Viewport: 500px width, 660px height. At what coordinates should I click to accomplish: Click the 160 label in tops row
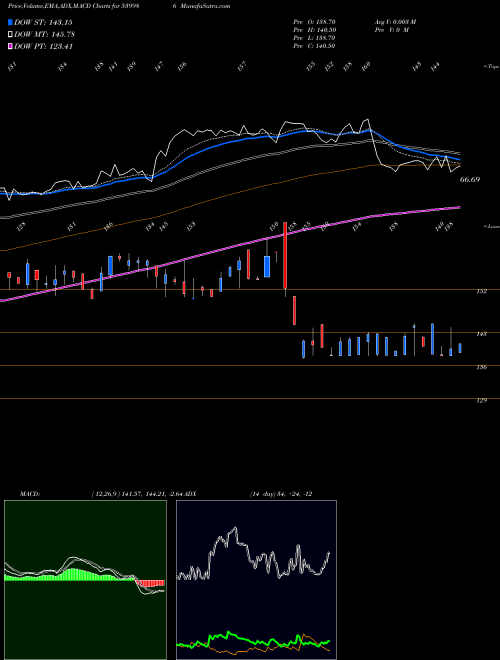(366, 66)
